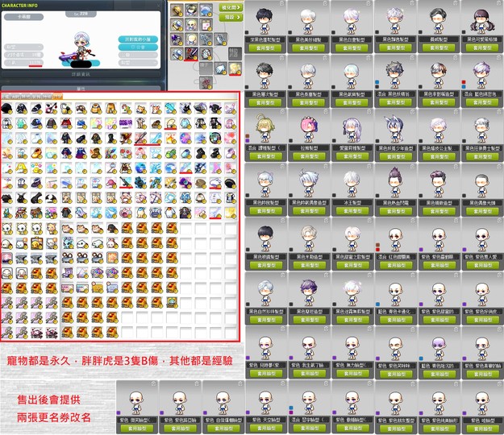Viewport: 504px width, 435px height.
Task: Click the character avatar preview holding the crossbow
Action: pyautogui.click(x=81, y=48)
